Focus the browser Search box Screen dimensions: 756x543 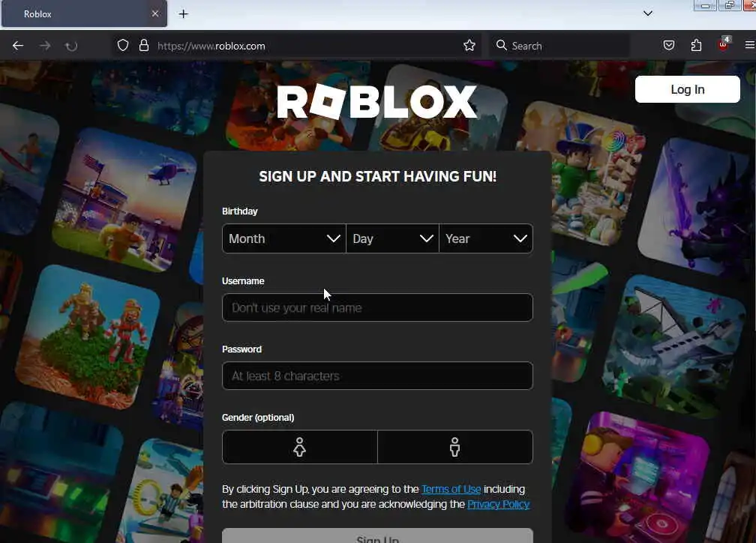tap(559, 46)
